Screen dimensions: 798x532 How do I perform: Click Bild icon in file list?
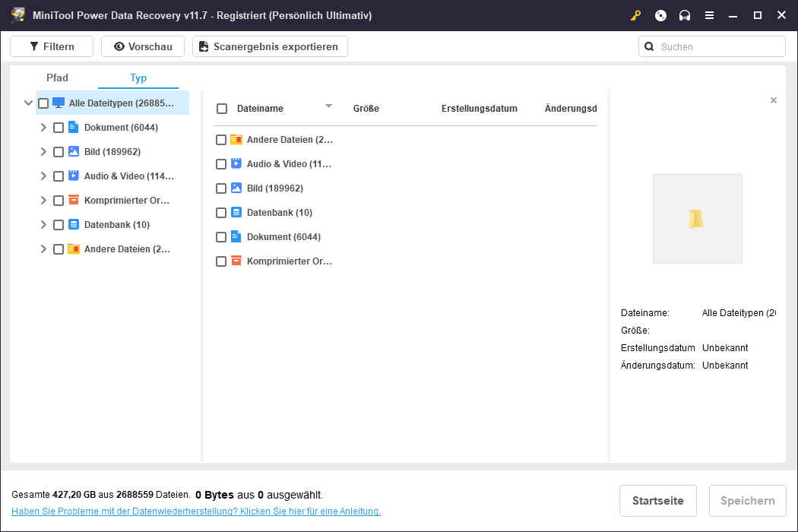coord(236,188)
